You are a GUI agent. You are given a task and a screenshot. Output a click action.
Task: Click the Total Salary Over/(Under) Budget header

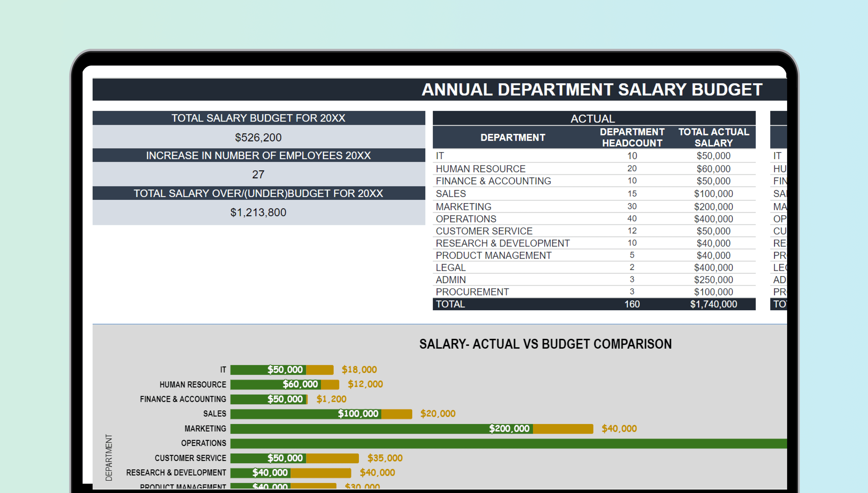(259, 193)
